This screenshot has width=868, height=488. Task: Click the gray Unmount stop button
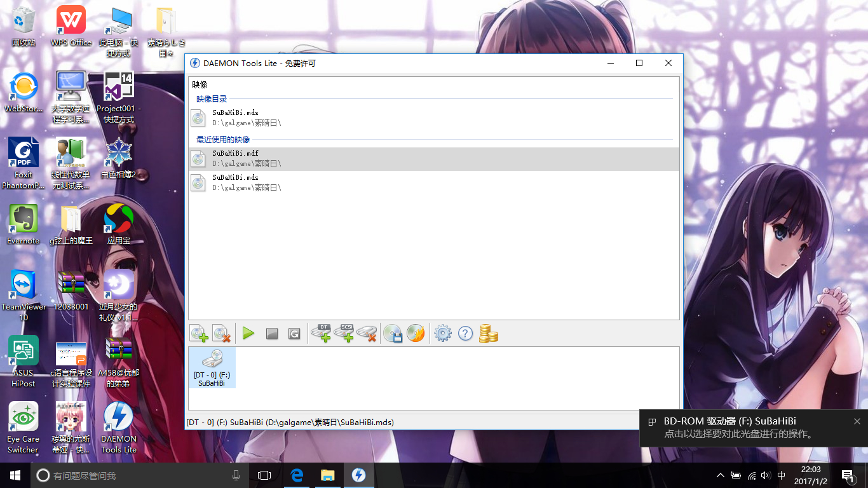272,334
